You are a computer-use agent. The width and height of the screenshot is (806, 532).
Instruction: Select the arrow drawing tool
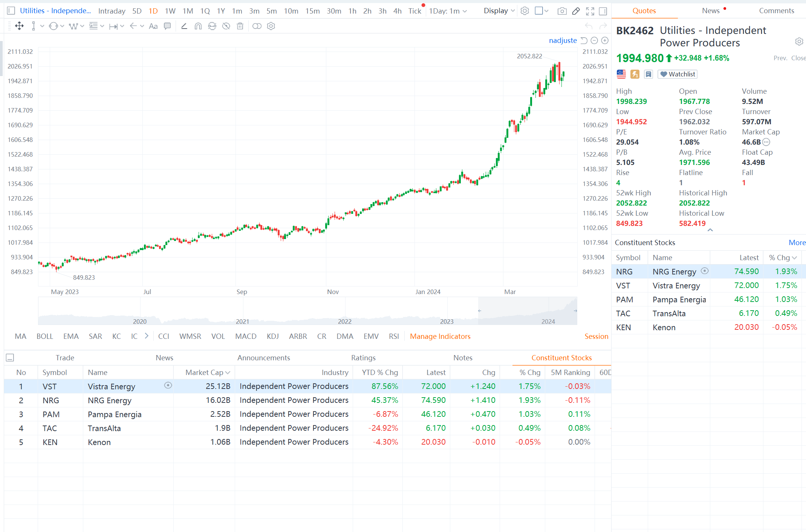pos(133,26)
